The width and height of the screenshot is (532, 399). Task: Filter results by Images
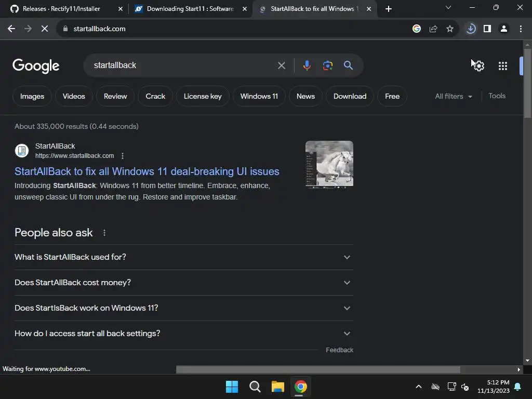point(32,96)
